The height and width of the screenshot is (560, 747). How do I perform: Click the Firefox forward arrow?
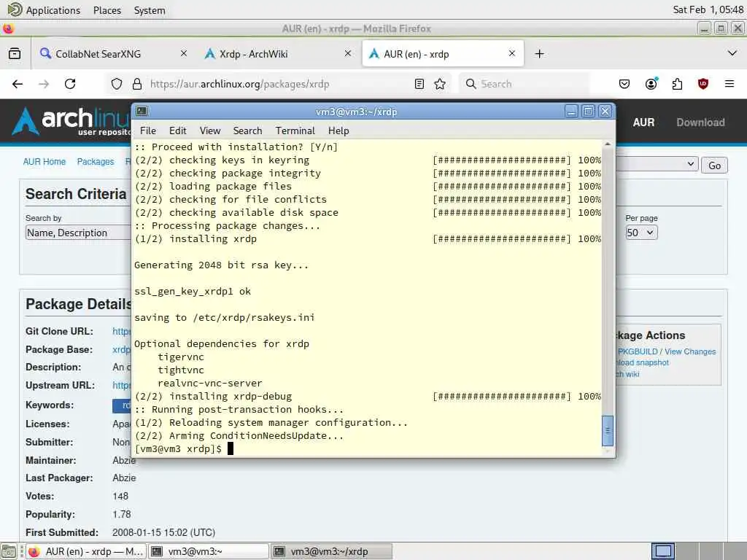44,85
